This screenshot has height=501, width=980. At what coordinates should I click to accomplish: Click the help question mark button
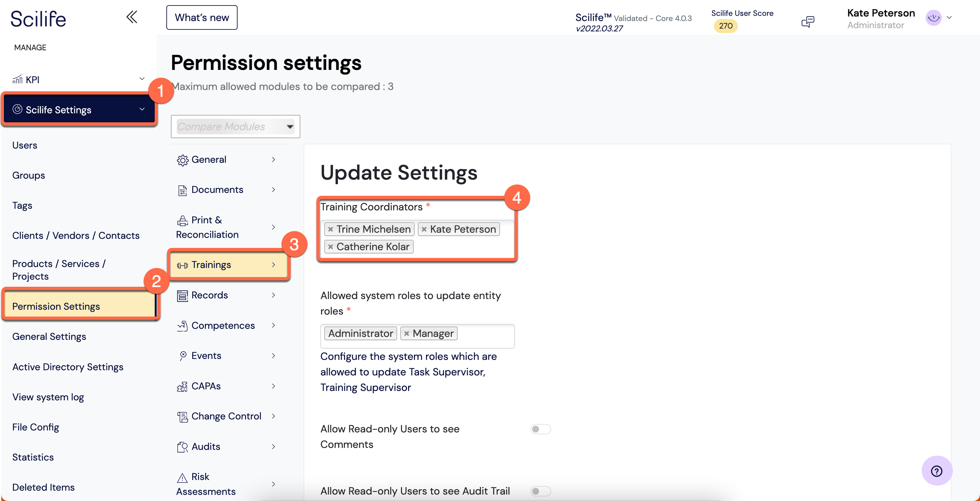[x=936, y=471]
